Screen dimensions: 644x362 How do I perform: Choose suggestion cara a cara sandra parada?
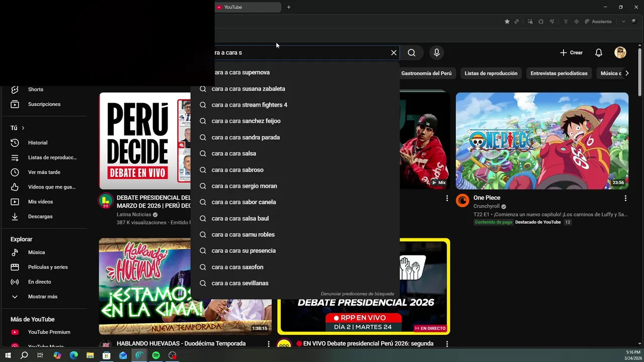[x=295, y=137]
